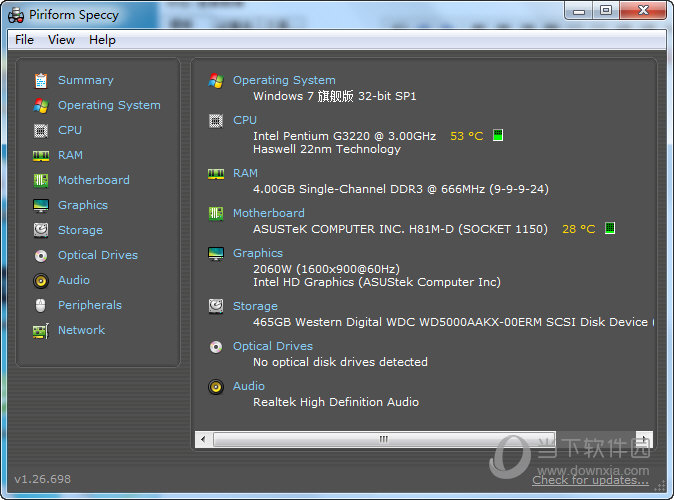This screenshot has height=500, width=674.
Task: Click the Motherboard icon in summary panel
Action: tap(216, 213)
